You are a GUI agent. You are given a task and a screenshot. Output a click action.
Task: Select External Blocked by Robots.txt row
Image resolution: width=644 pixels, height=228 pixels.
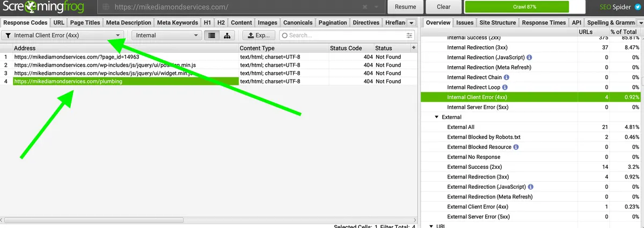click(531, 137)
